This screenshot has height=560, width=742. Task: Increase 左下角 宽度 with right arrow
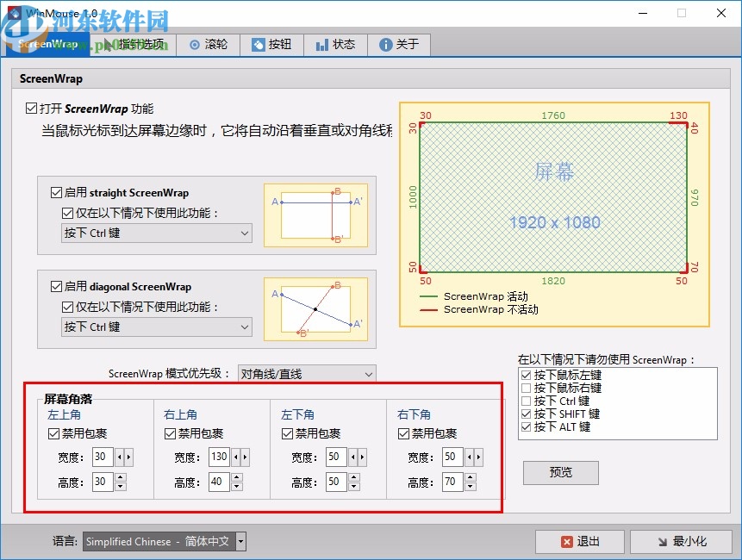pos(362,457)
